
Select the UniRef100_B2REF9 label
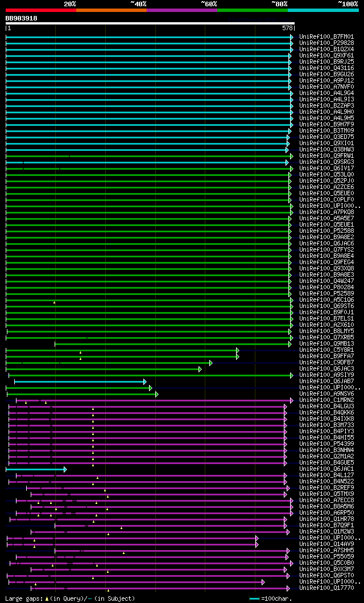tap(326, 488)
